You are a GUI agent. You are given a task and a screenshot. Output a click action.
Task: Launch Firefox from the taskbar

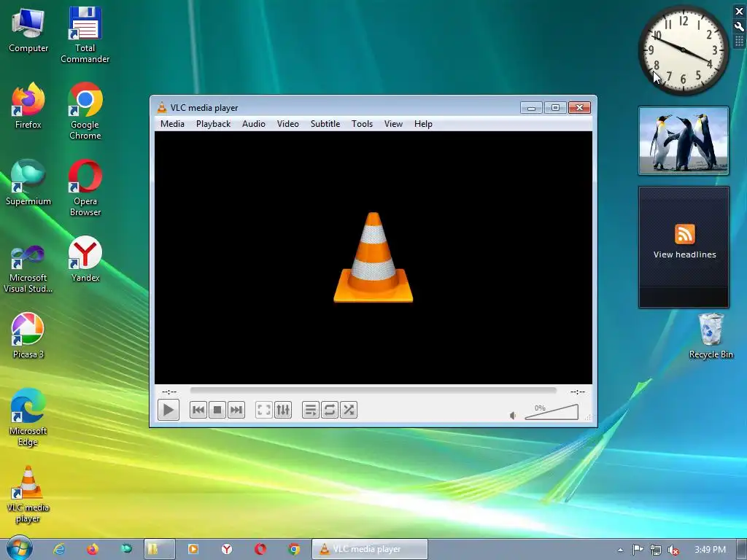93,549
